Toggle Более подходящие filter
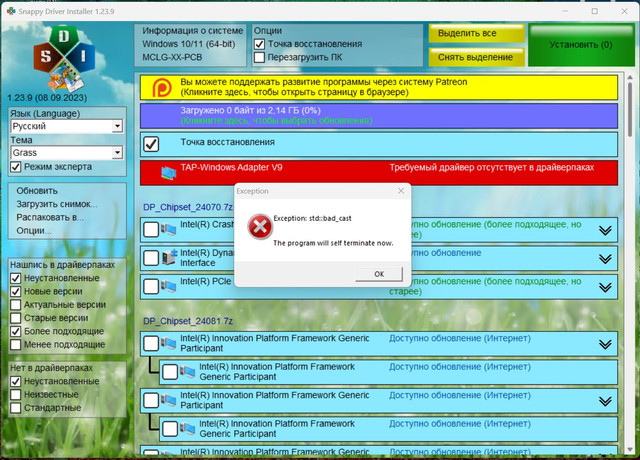The image size is (640, 460). [16, 331]
